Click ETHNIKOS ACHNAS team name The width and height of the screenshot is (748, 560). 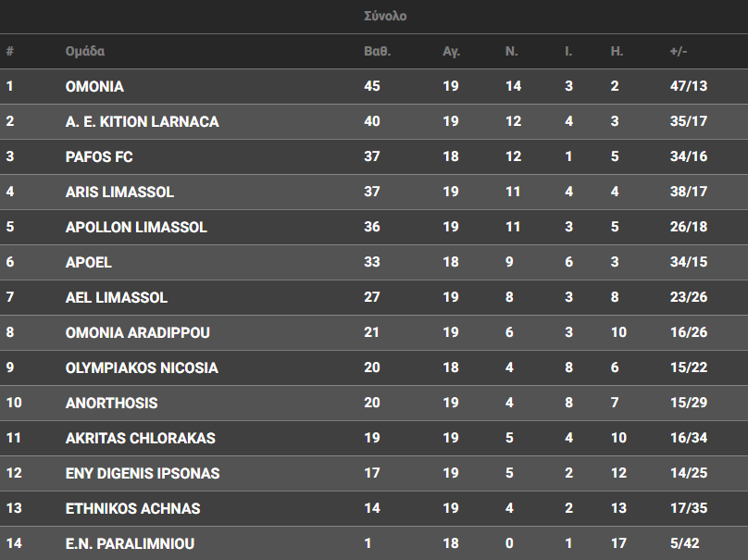coord(133,508)
